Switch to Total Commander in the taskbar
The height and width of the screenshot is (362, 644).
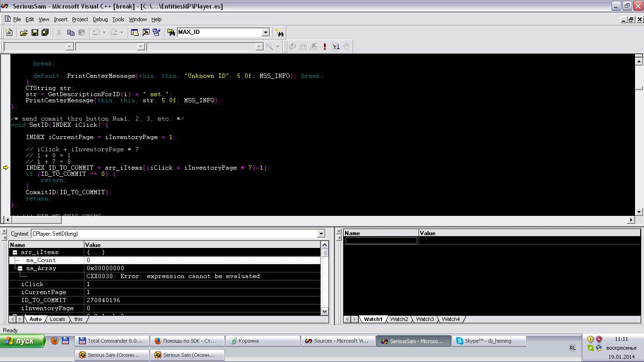point(112,341)
